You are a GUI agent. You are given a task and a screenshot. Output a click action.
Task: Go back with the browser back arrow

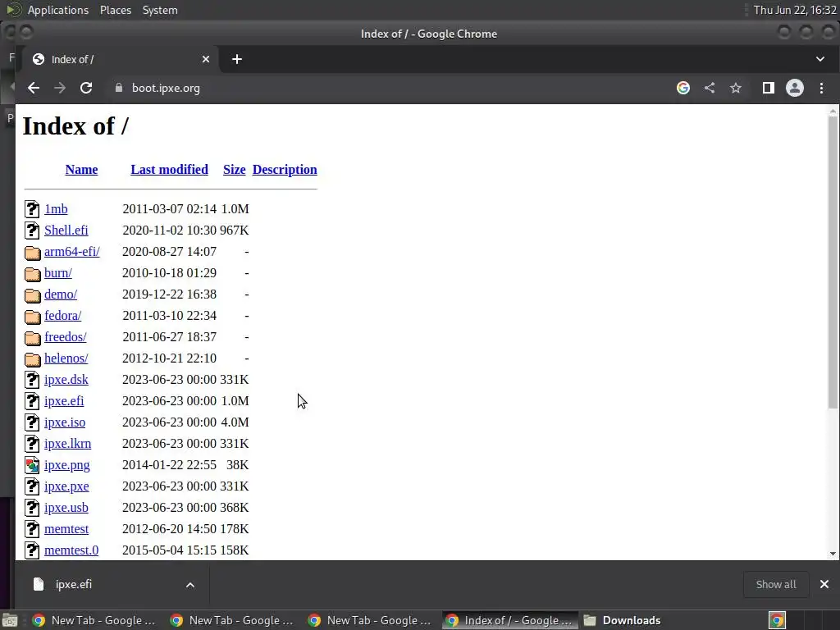tap(33, 88)
